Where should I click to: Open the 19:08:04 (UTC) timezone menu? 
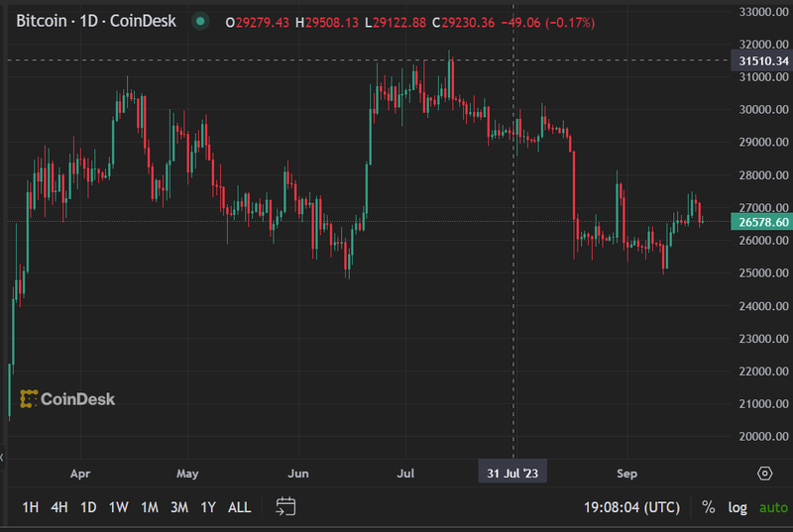click(x=631, y=507)
